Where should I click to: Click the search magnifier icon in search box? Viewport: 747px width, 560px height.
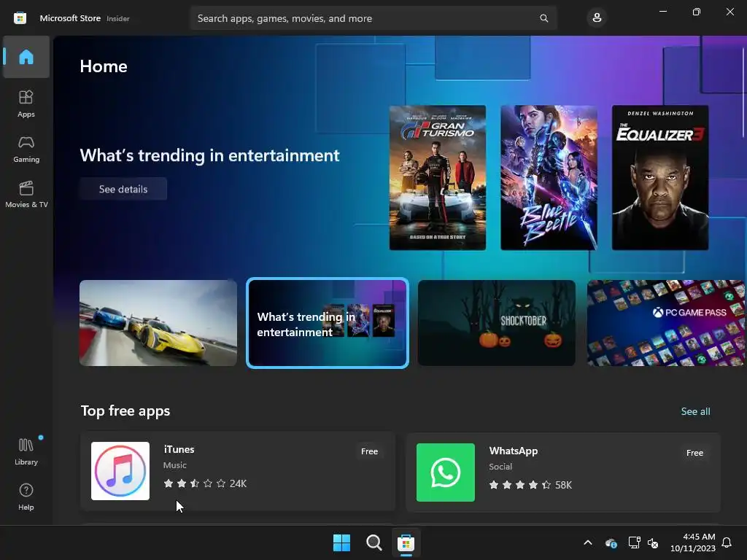tap(543, 18)
